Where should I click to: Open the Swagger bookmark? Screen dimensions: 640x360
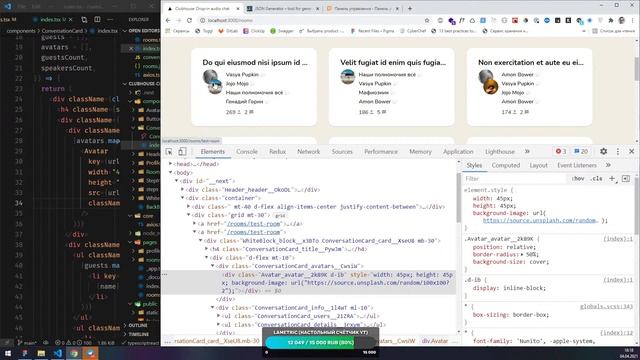[x=282, y=31]
